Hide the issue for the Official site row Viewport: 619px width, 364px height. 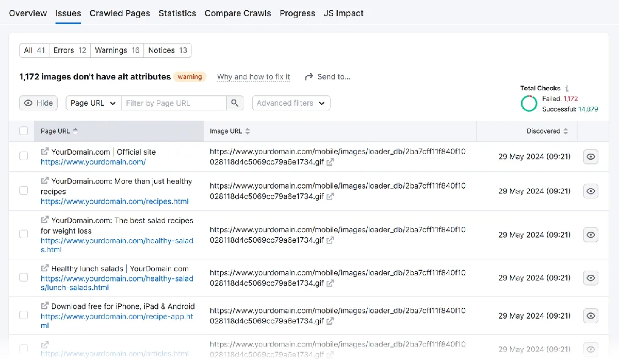591,156
